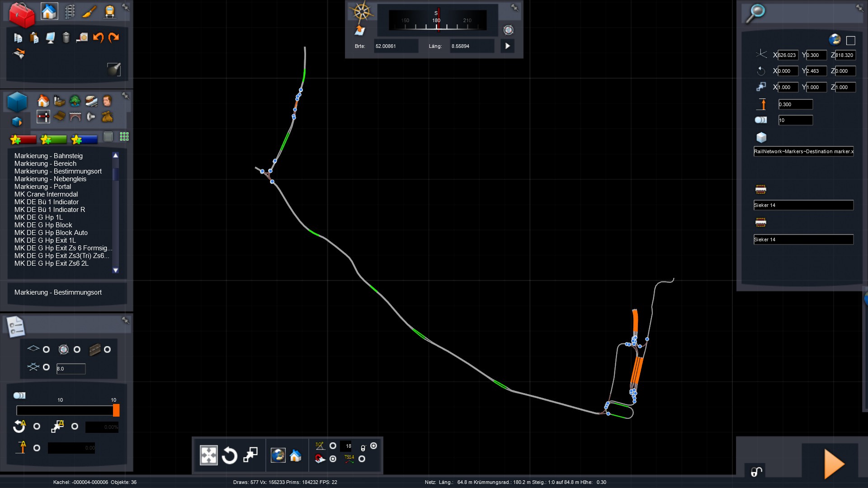Screen dimensions: 868x488
Task: Select the track ladder tool tab
Action: (70, 11)
